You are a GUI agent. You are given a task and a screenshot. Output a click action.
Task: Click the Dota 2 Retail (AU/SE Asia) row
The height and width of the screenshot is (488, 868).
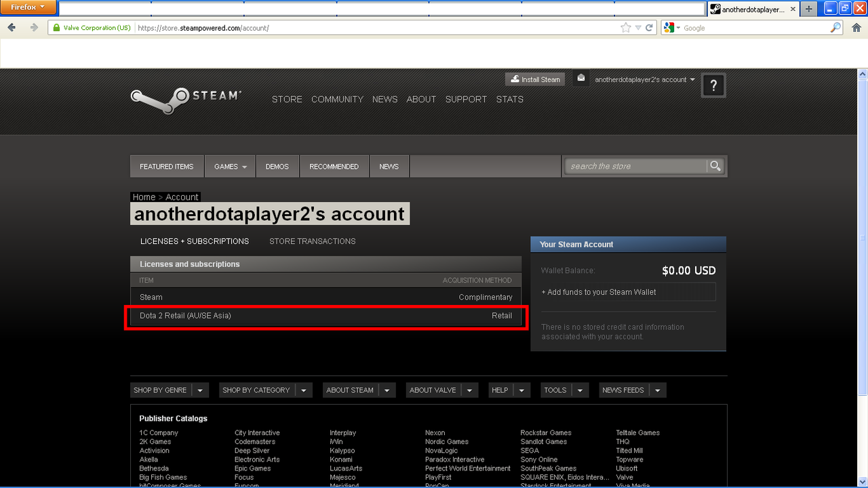[325, 316]
